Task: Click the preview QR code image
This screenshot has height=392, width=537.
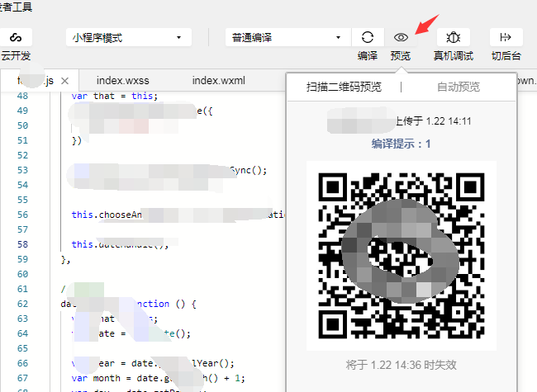Action: [401, 256]
